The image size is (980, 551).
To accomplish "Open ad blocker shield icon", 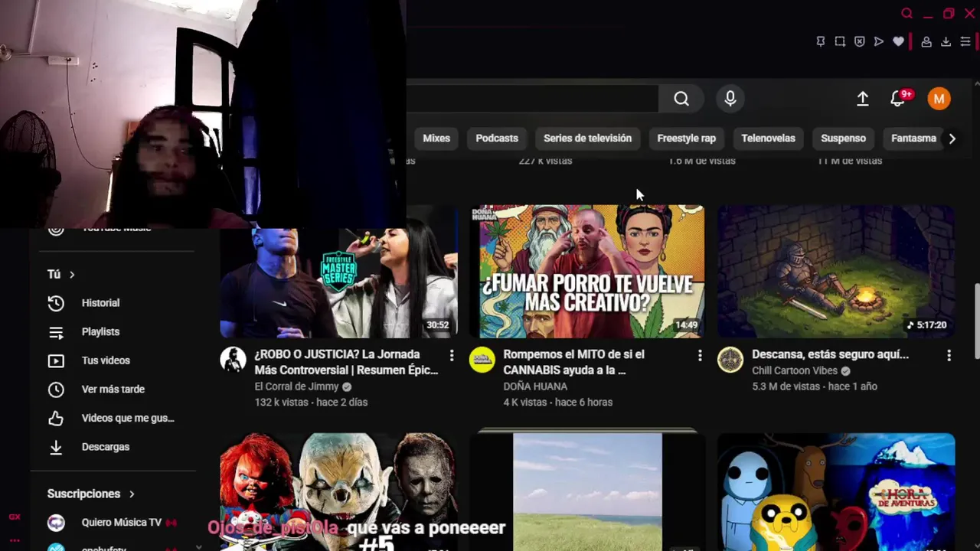I will point(860,41).
